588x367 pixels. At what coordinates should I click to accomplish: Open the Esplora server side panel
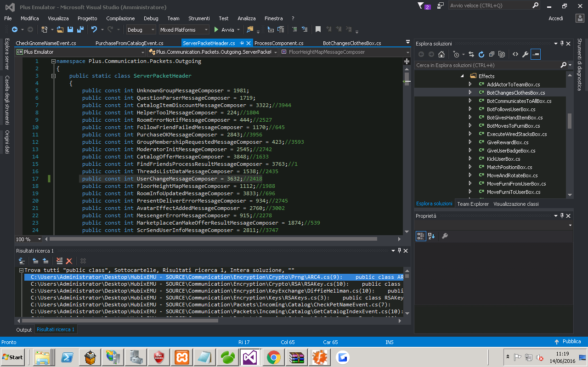(x=7, y=54)
